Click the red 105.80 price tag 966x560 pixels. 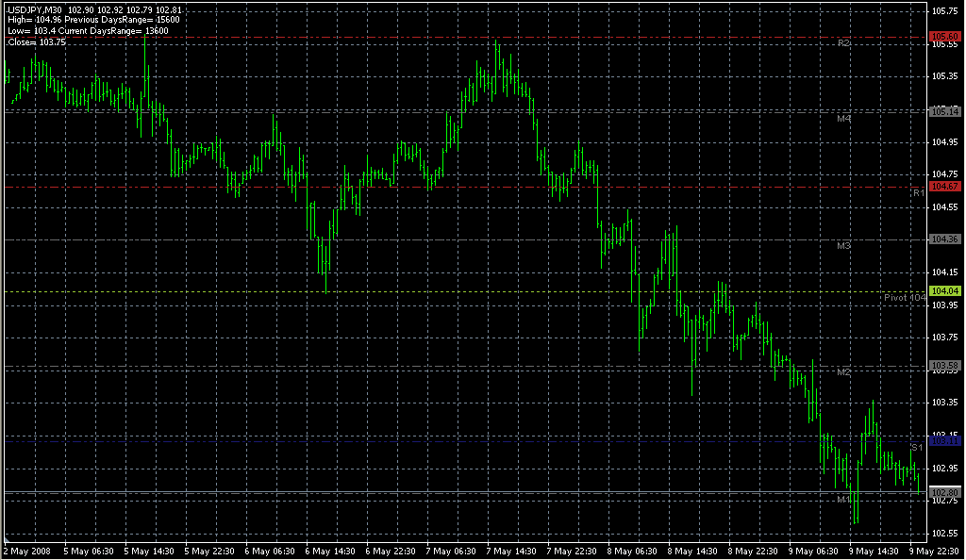[944, 37]
